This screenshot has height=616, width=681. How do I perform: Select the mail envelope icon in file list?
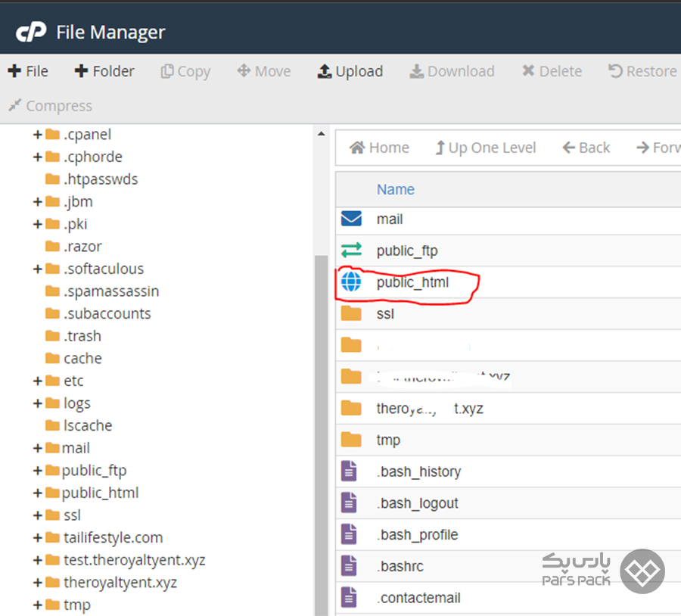point(351,219)
